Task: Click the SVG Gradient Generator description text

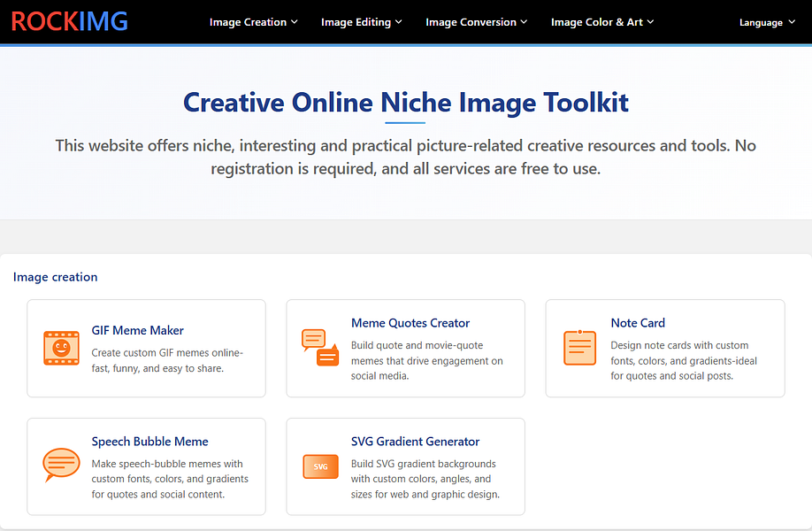Action: tap(425, 479)
